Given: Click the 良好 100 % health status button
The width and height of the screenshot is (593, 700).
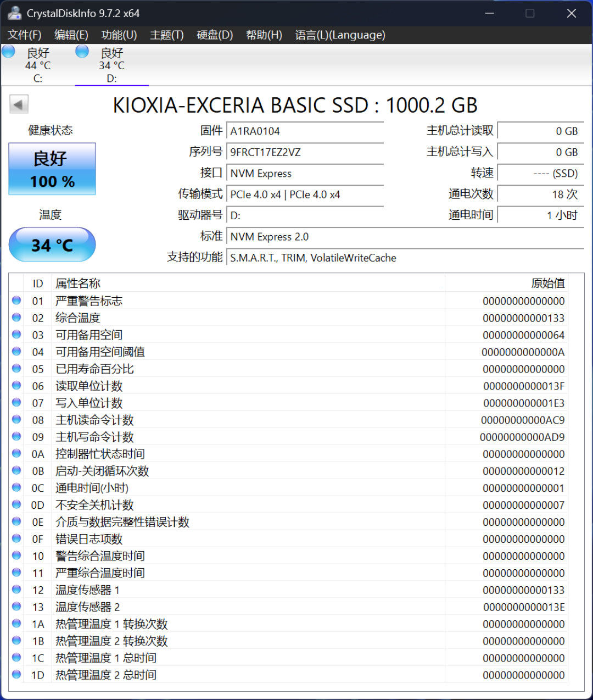Looking at the screenshot, I should click(x=52, y=169).
